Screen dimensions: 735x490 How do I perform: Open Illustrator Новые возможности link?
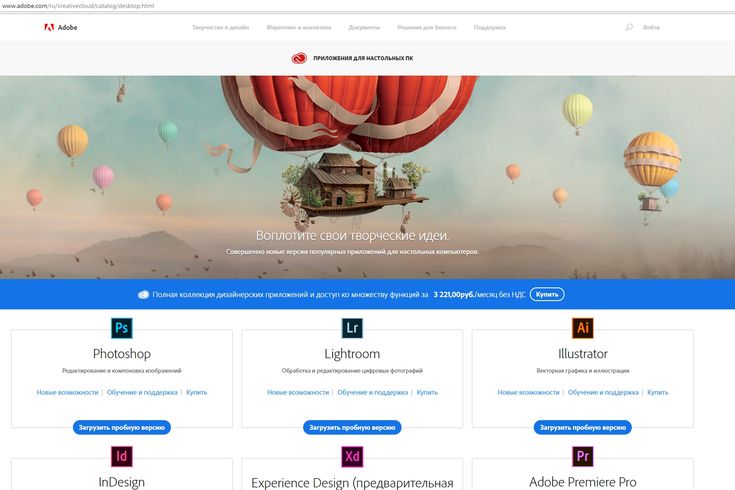pyautogui.click(x=529, y=392)
